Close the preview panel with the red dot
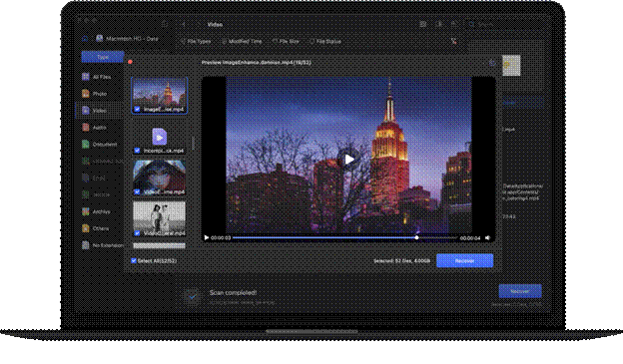The image size is (623, 364). pyautogui.click(x=130, y=62)
